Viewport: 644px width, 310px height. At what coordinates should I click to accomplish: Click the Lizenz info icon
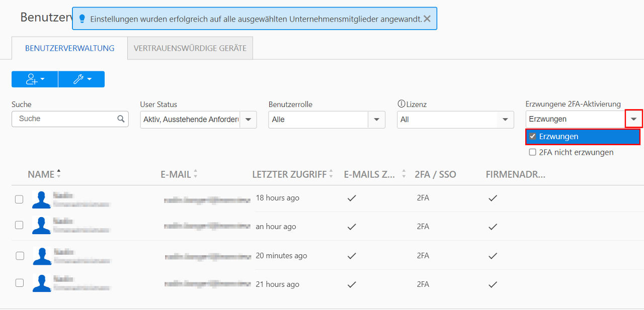401,104
